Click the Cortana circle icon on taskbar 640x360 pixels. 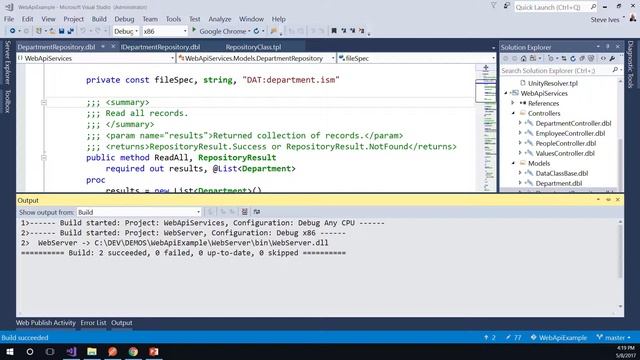[30, 351]
